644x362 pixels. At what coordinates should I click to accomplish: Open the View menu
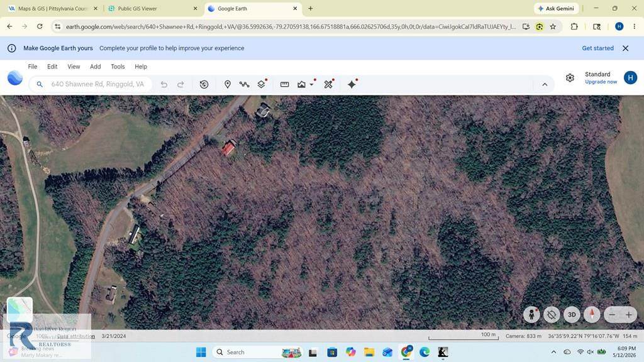(x=74, y=67)
